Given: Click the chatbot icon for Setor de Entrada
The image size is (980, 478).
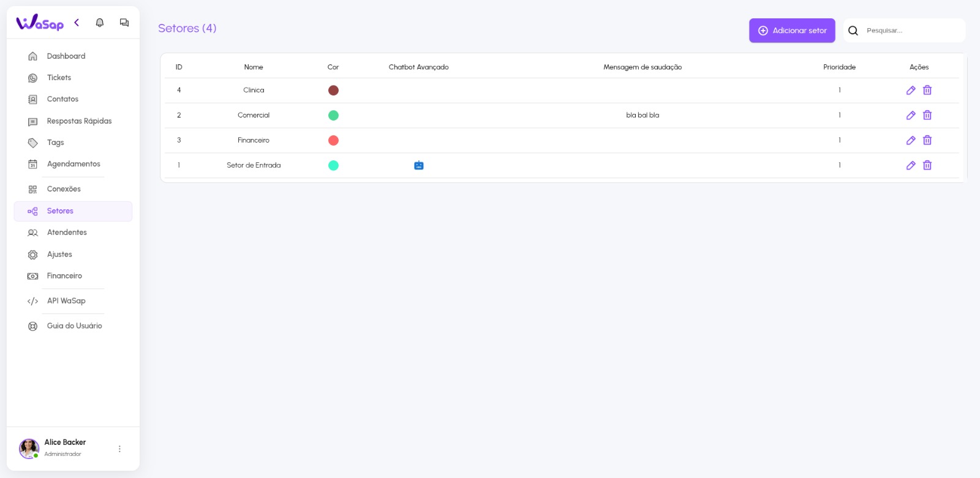Looking at the screenshot, I should [x=419, y=165].
